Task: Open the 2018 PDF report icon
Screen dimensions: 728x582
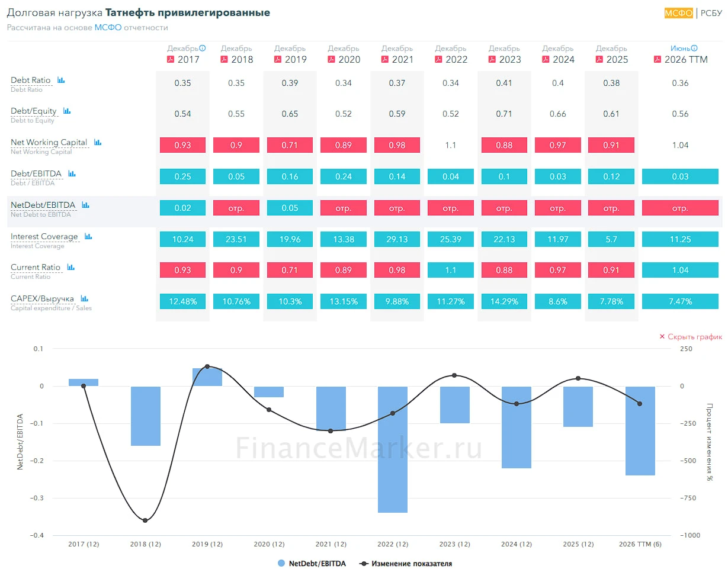Action: [224, 59]
